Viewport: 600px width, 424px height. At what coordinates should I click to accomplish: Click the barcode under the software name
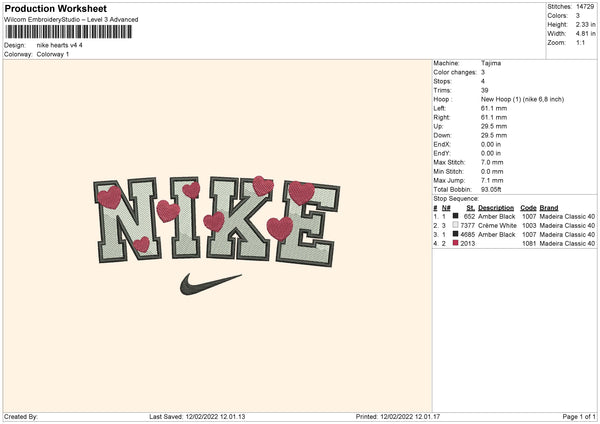coord(68,32)
